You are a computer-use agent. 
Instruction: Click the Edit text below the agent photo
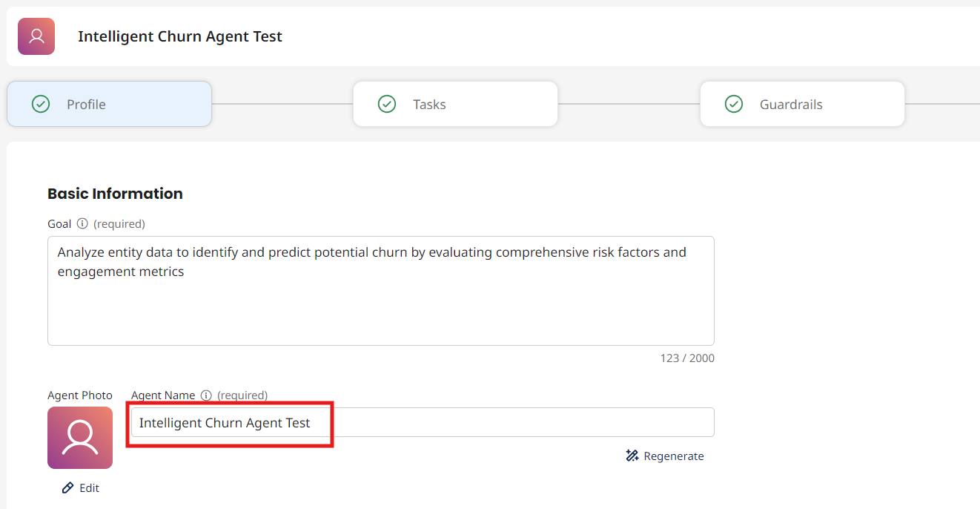89,487
